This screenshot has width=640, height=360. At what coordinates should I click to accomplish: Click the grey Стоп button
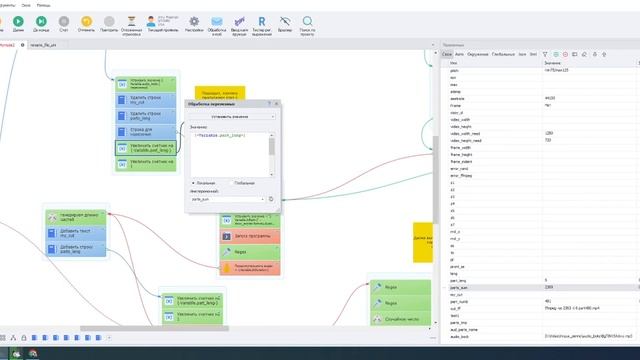click(x=64, y=21)
